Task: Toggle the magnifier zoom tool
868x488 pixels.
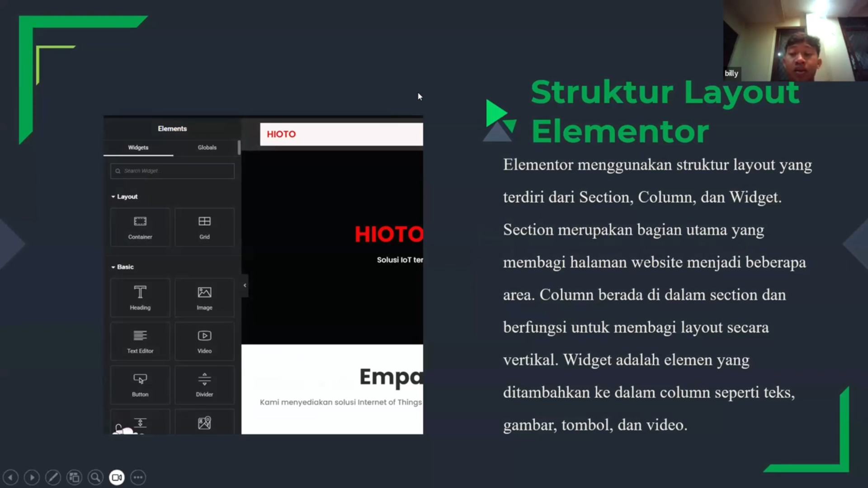Action: 95,477
